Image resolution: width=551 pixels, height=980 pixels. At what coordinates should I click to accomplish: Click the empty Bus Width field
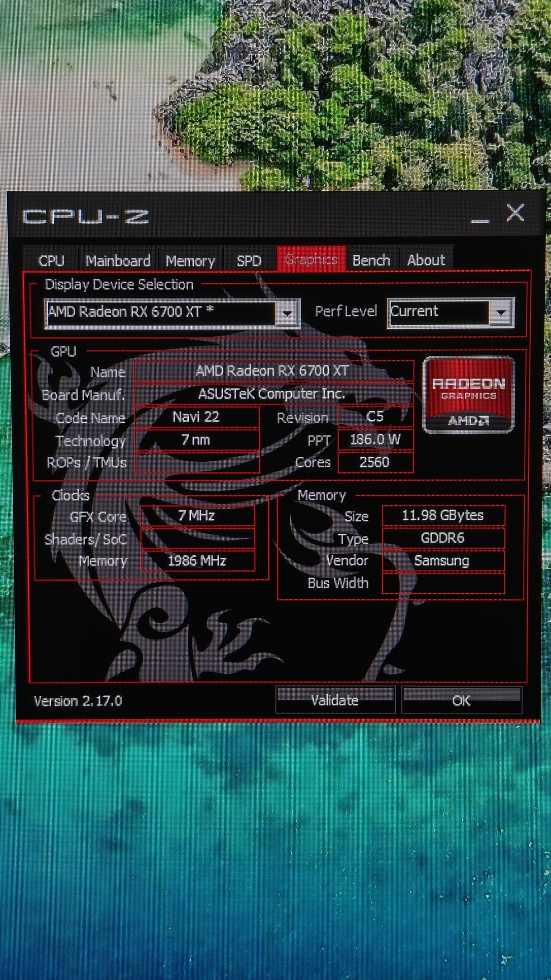click(x=443, y=583)
